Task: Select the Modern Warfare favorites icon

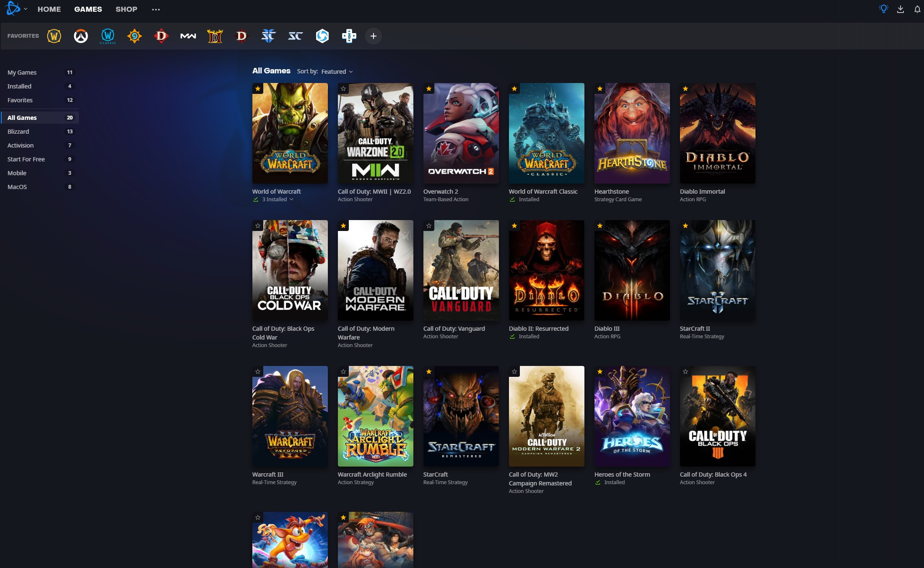Action: pyautogui.click(x=188, y=36)
